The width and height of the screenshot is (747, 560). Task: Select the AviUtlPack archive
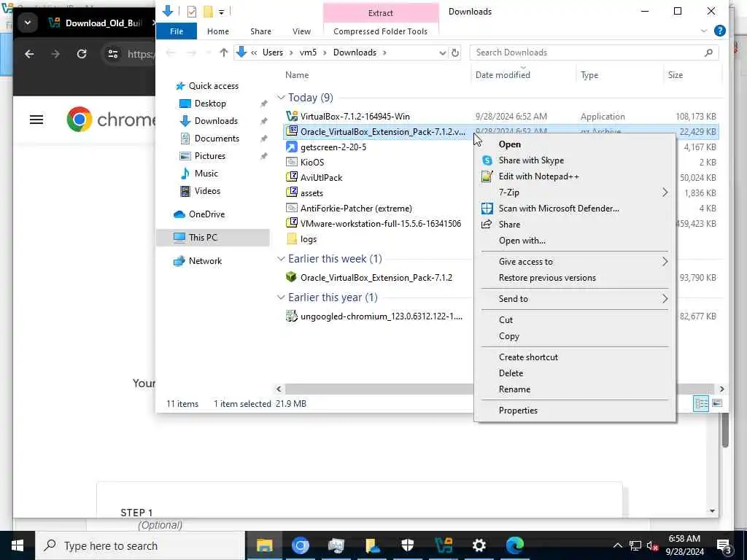(321, 178)
